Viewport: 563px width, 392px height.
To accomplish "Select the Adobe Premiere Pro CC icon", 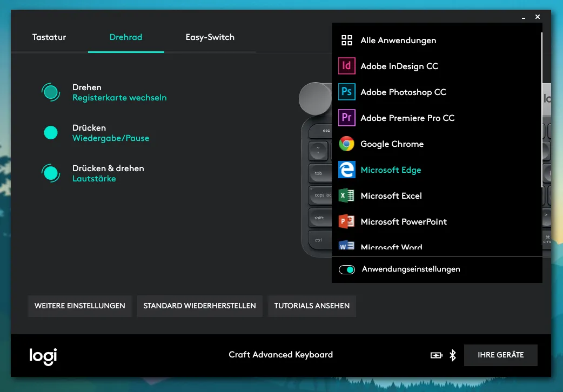I will (346, 117).
